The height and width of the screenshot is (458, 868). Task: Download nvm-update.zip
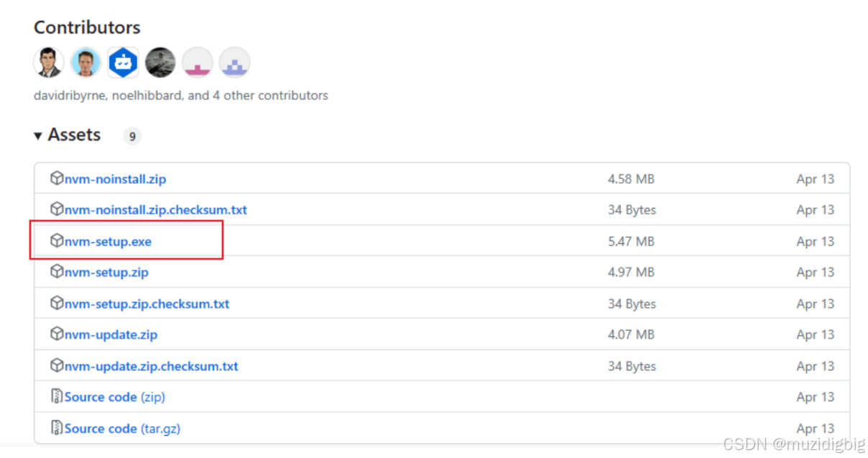coord(111,335)
